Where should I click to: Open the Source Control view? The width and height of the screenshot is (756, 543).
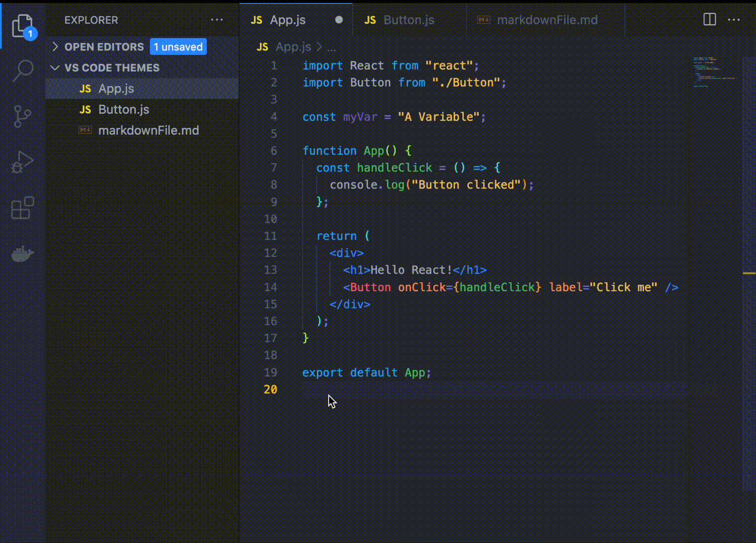point(22,116)
